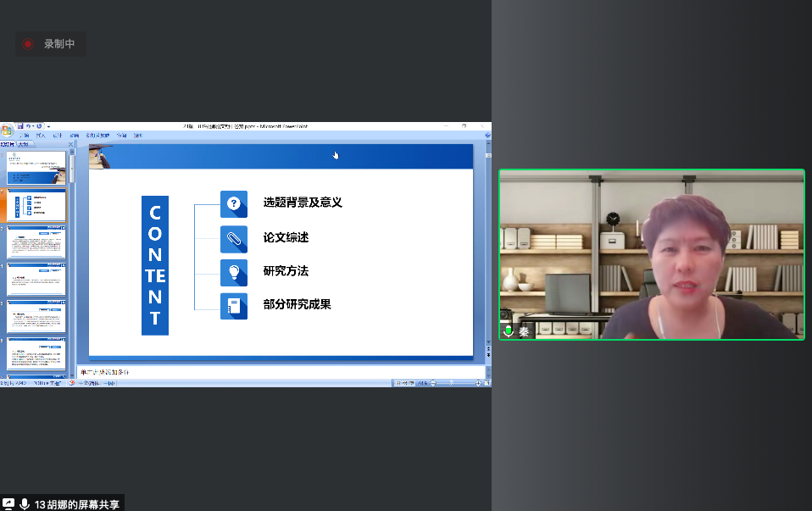This screenshot has height=511, width=812.
Task: Click the notes field below the slide
Action: click(x=280, y=373)
